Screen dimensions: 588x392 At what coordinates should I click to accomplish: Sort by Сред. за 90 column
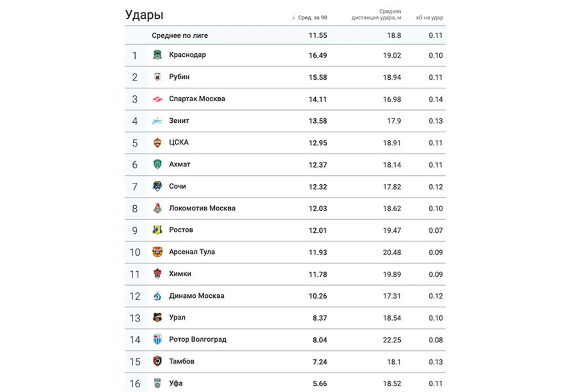click(310, 17)
